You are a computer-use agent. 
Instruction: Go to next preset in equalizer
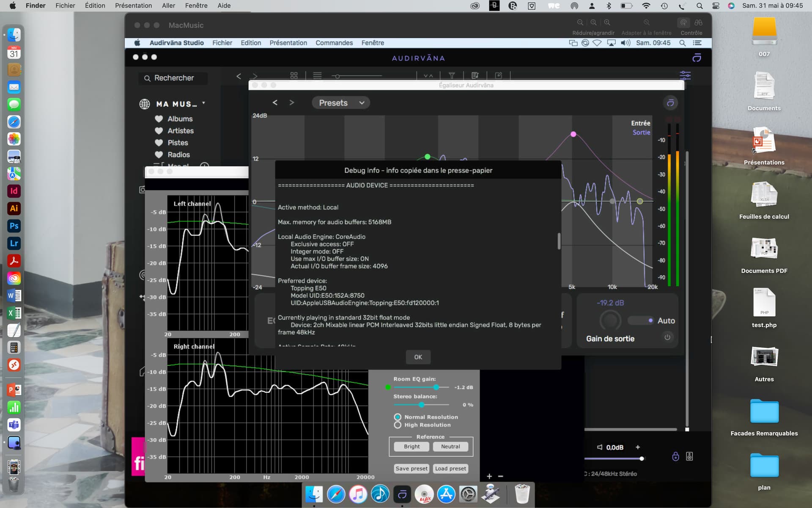tap(292, 102)
